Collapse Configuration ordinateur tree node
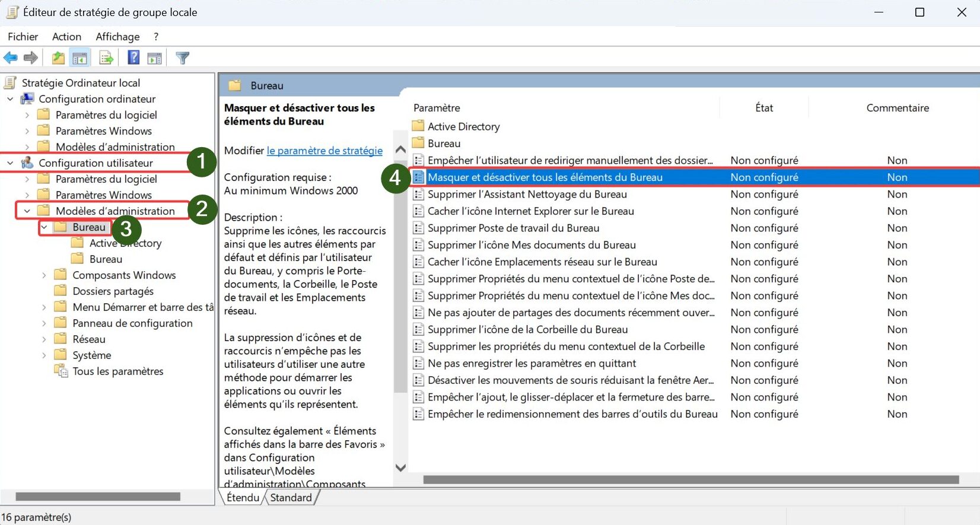 click(x=10, y=99)
